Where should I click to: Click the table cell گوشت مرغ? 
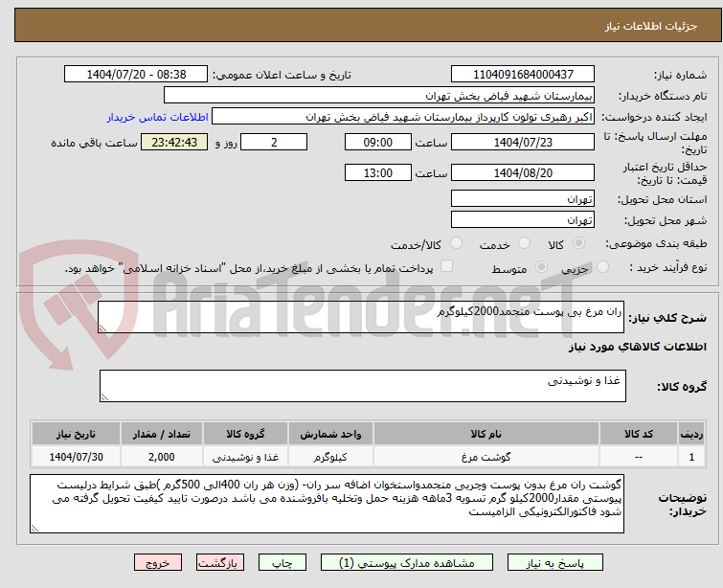pyautogui.click(x=486, y=457)
